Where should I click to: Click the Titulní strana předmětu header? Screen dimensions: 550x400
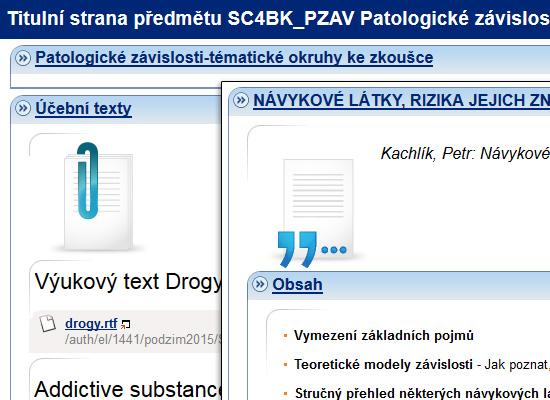pyautogui.click(x=279, y=19)
